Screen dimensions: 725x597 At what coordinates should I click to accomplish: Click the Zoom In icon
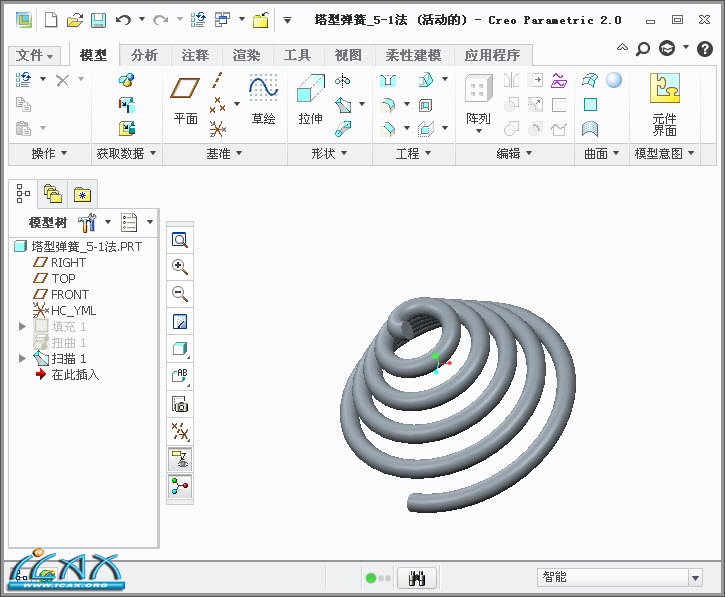tap(179, 267)
